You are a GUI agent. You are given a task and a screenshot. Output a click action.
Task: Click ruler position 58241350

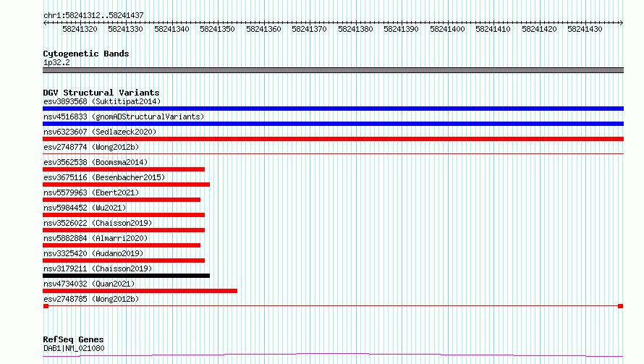point(217,29)
